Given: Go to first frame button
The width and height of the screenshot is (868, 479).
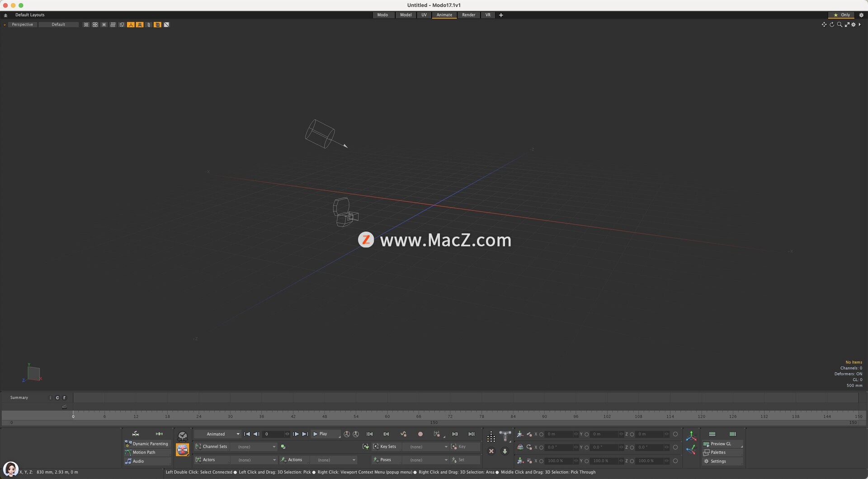Looking at the screenshot, I should pyautogui.click(x=247, y=434).
